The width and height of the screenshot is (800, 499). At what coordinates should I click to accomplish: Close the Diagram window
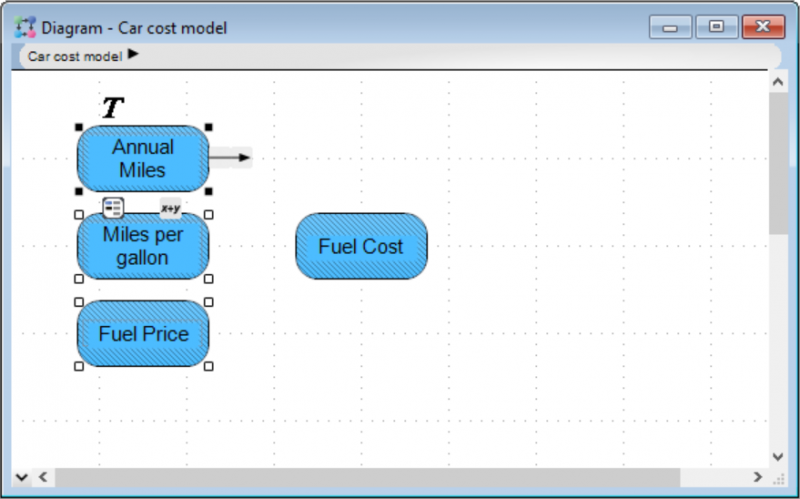pos(763,27)
